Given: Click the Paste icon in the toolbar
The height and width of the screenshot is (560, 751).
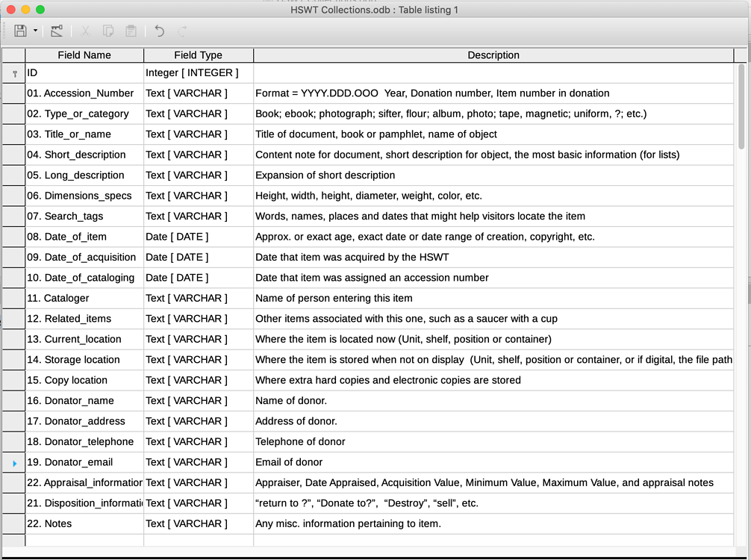Looking at the screenshot, I should [130, 31].
